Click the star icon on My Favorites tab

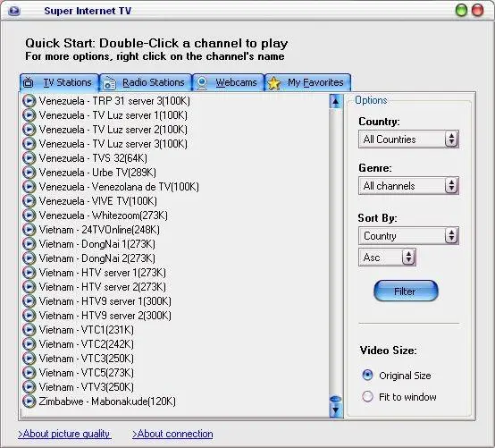point(274,83)
